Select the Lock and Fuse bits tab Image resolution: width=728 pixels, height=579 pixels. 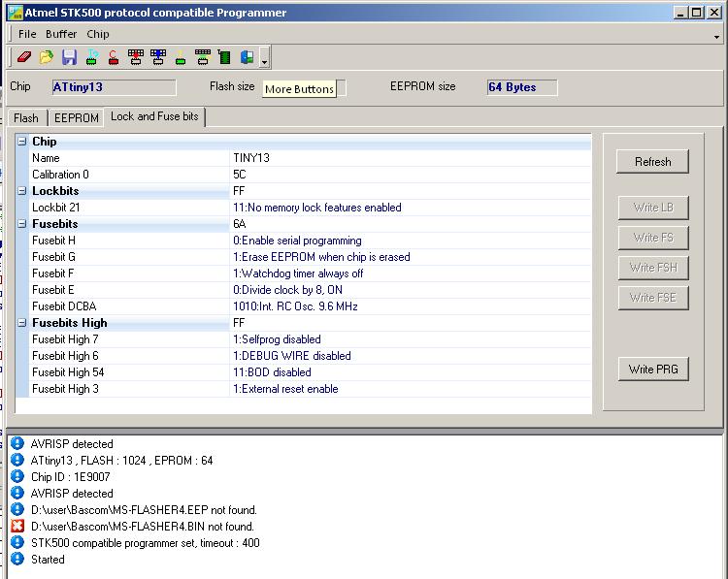click(x=154, y=116)
